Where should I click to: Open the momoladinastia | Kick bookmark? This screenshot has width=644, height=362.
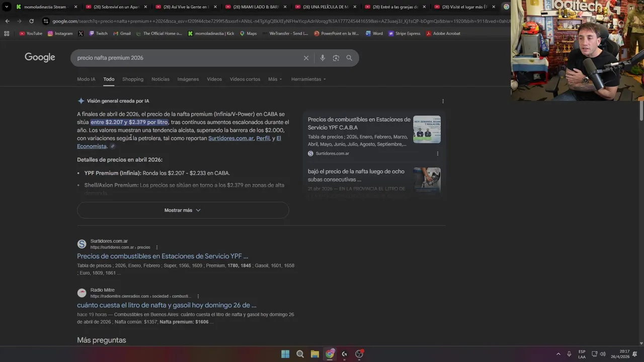tap(211, 34)
